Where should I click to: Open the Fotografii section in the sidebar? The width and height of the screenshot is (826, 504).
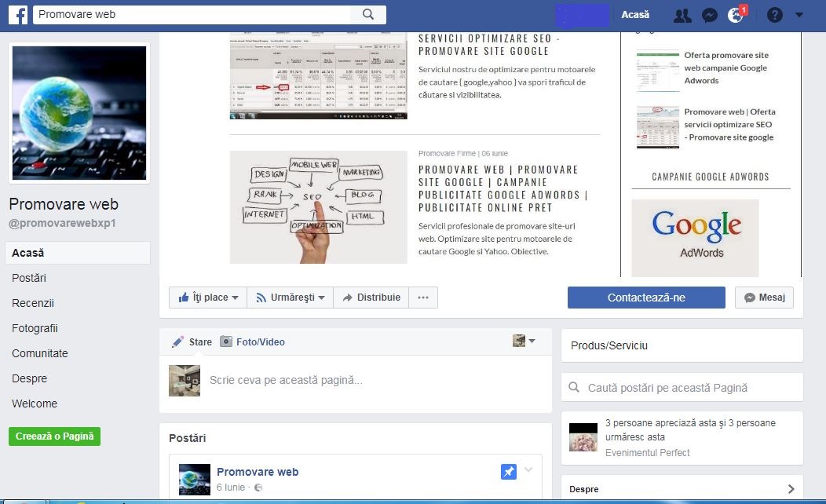click(x=35, y=328)
